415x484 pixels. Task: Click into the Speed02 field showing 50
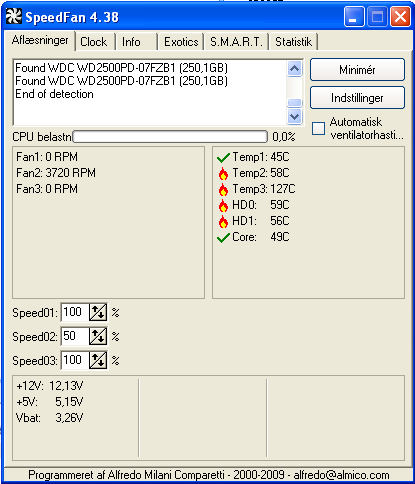(75, 336)
